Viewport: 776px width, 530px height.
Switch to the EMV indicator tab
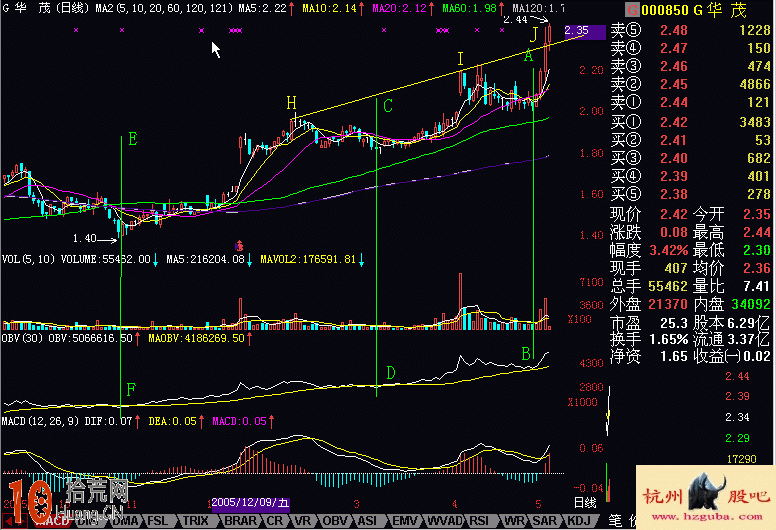pyautogui.click(x=404, y=521)
